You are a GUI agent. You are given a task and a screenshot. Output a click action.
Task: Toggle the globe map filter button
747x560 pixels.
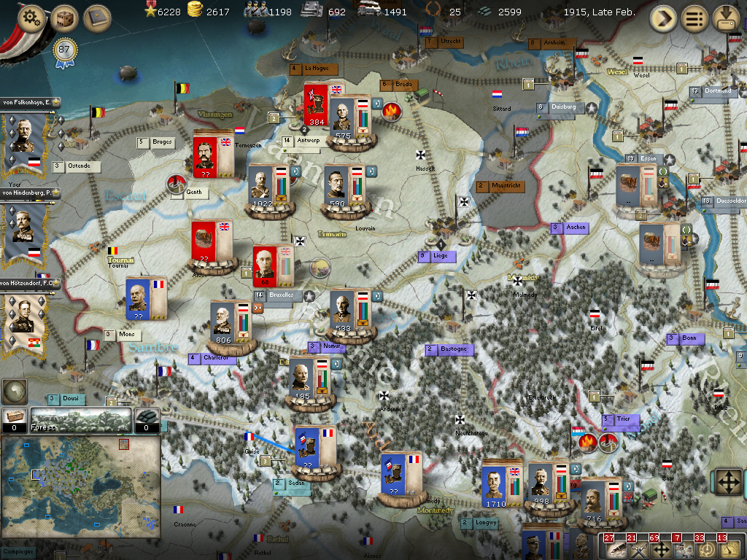coord(14,391)
